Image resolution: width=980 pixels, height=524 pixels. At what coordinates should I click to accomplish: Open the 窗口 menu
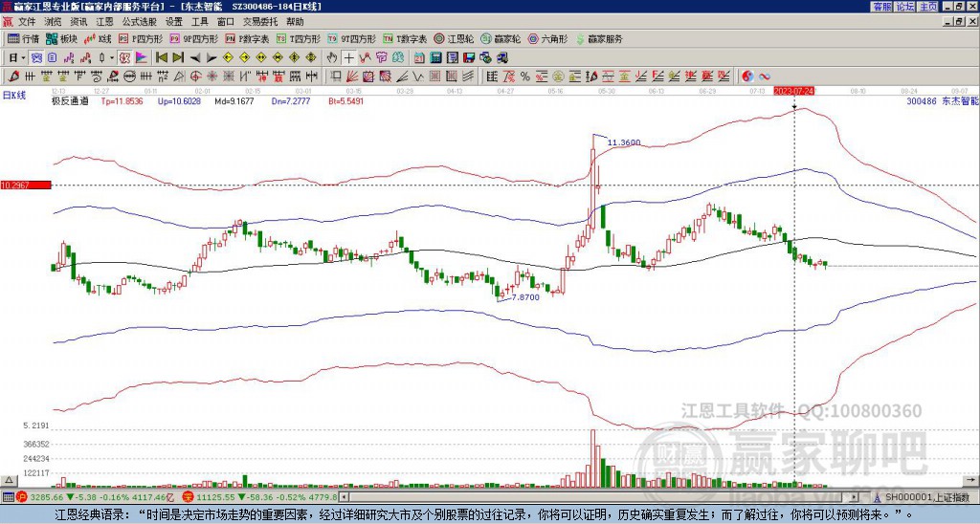226,22
